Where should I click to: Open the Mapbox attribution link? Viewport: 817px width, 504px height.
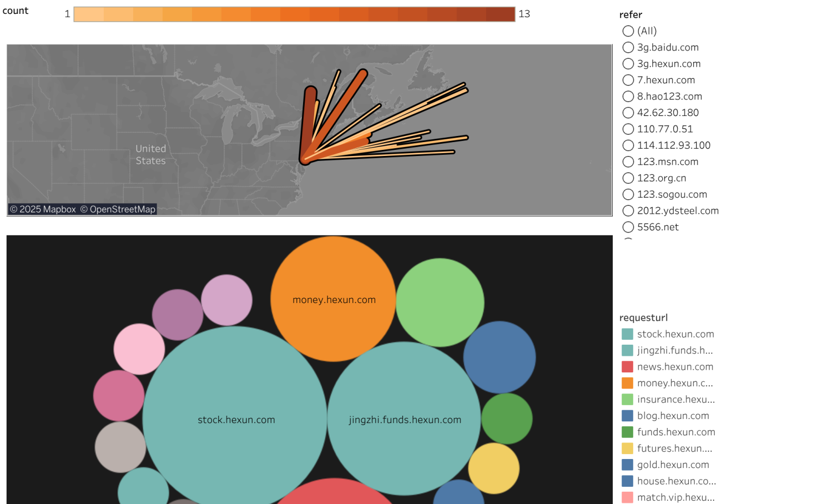43,209
